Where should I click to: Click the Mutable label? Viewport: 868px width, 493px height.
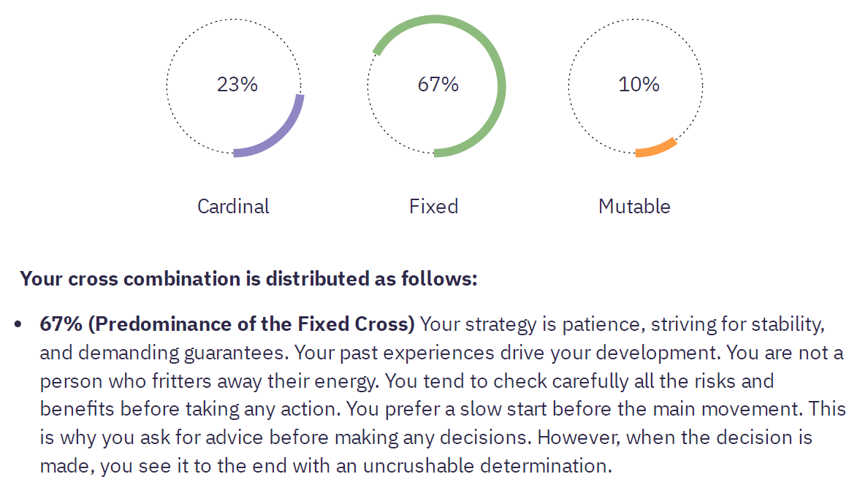coord(634,207)
